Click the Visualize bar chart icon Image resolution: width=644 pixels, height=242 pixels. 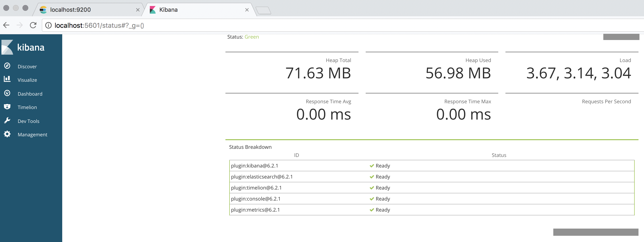coord(7,79)
